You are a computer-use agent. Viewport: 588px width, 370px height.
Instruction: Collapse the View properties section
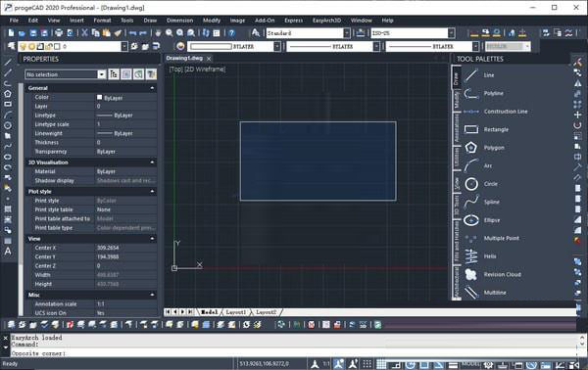coord(152,239)
